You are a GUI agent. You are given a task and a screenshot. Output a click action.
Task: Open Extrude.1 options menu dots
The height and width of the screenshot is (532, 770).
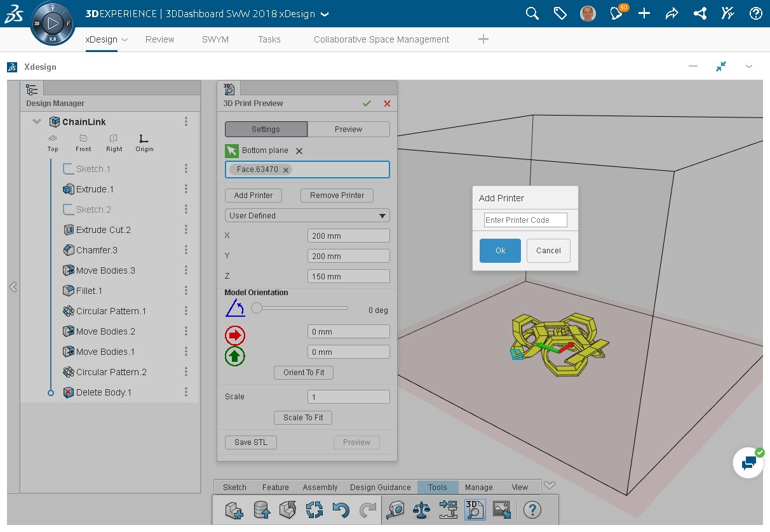click(186, 189)
